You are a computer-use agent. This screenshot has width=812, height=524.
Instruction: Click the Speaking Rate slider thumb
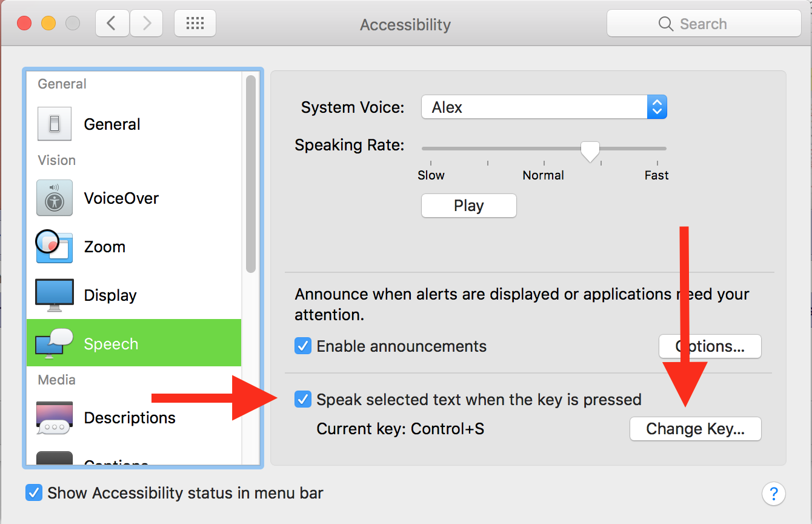[590, 152]
